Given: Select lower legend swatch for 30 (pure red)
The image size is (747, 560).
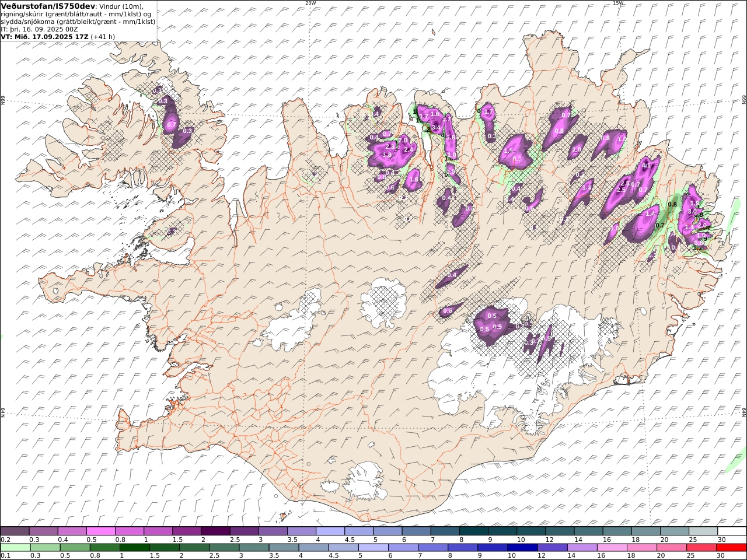Looking at the screenshot, I should (731, 547).
